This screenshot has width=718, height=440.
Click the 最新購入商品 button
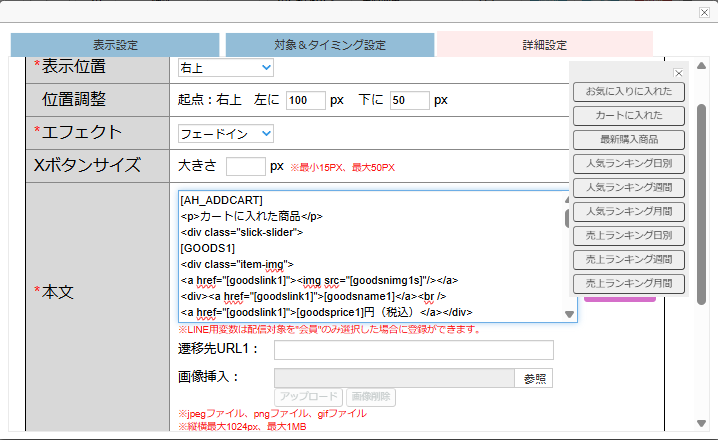pyautogui.click(x=629, y=140)
